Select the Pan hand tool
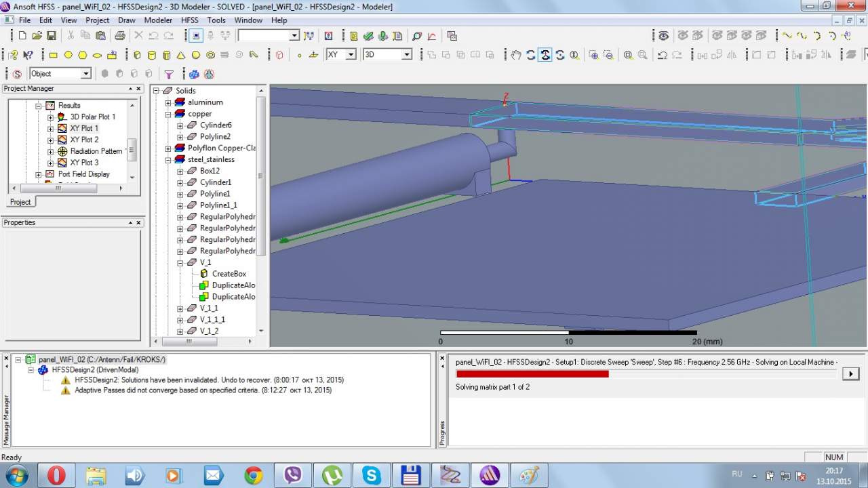Image resolution: width=868 pixels, height=488 pixels. pos(516,55)
